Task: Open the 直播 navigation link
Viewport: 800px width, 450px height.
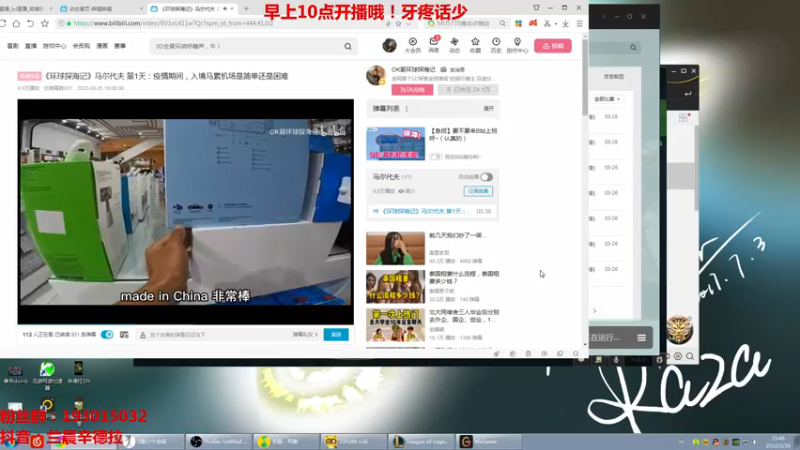Action: (x=31, y=46)
